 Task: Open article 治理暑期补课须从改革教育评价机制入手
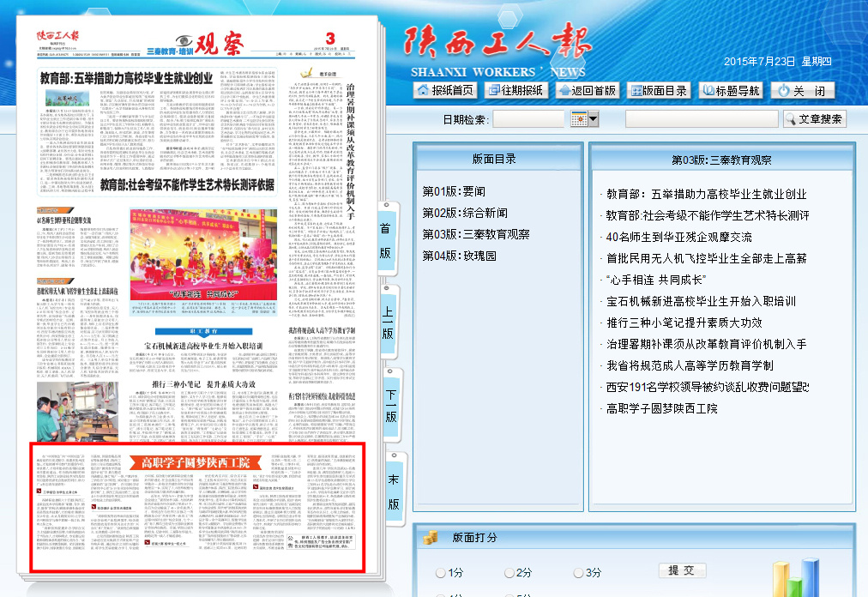pos(707,345)
